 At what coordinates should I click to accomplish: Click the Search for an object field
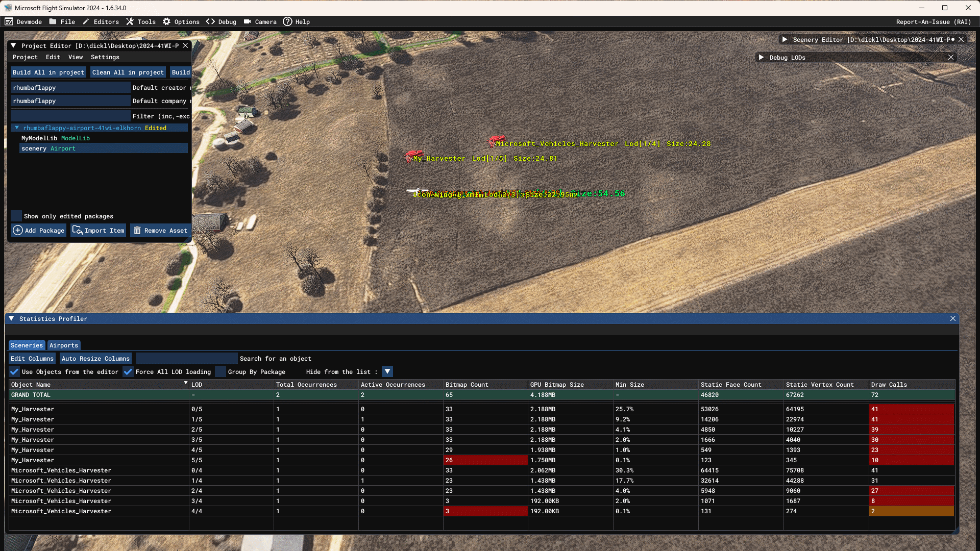(x=186, y=359)
